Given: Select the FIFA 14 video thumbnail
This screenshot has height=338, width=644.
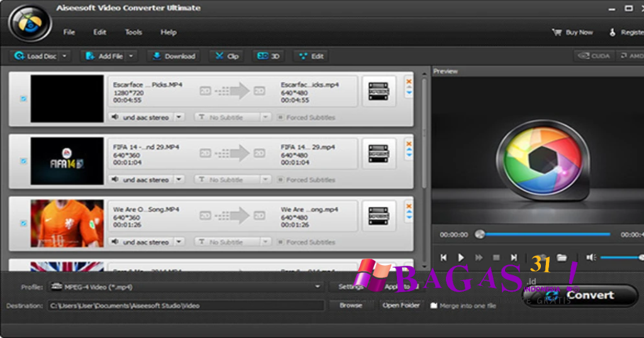Looking at the screenshot, I should (67, 161).
